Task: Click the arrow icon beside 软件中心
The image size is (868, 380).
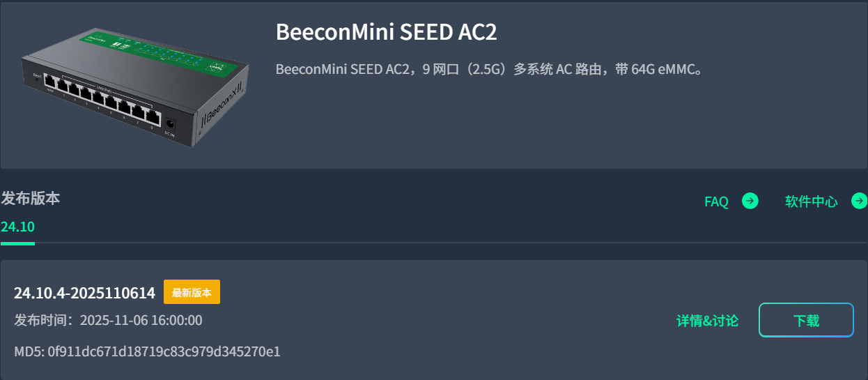Action: pos(859,202)
